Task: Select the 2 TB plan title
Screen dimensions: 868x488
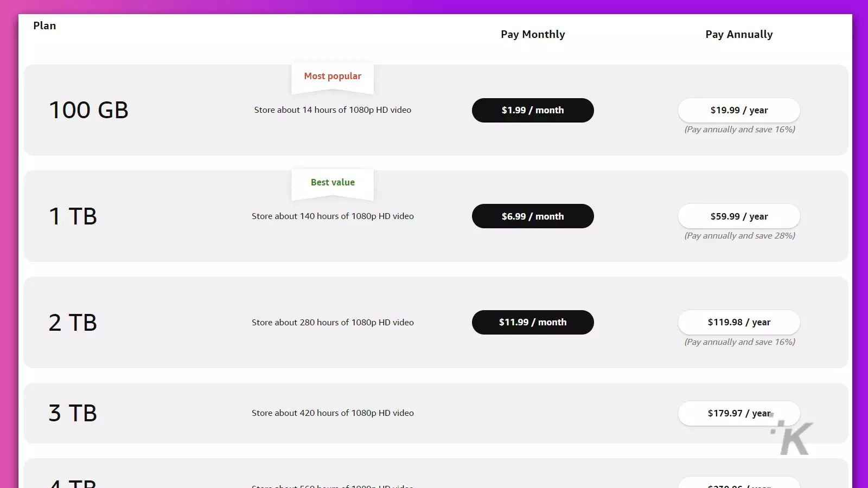Action: coord(73,323)
